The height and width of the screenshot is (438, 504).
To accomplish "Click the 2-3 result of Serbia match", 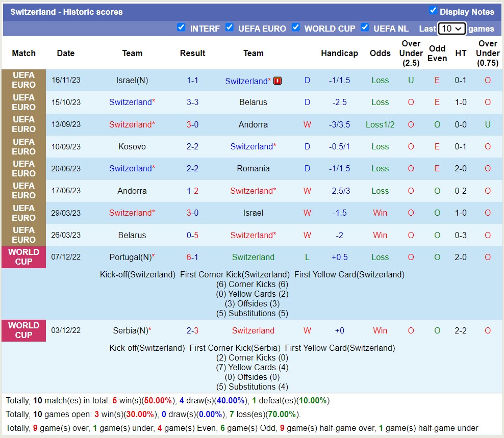I will coord(192,331).
